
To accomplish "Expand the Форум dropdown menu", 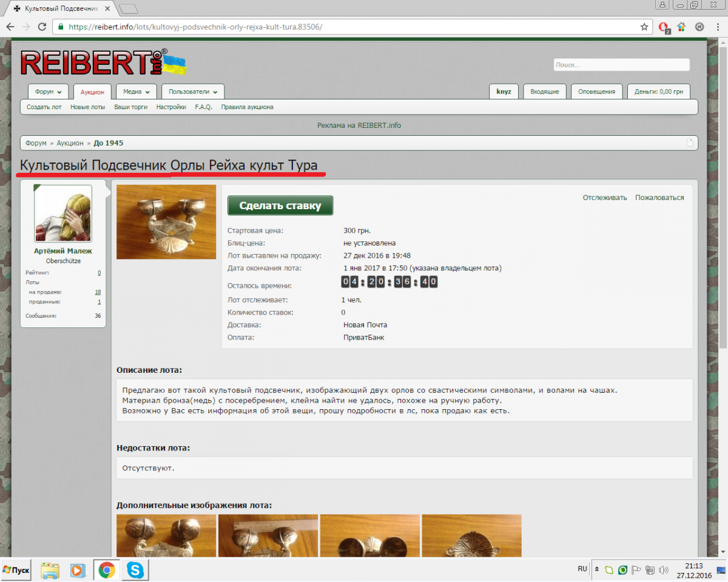I will pyautogui.click(x=49, y=92).
